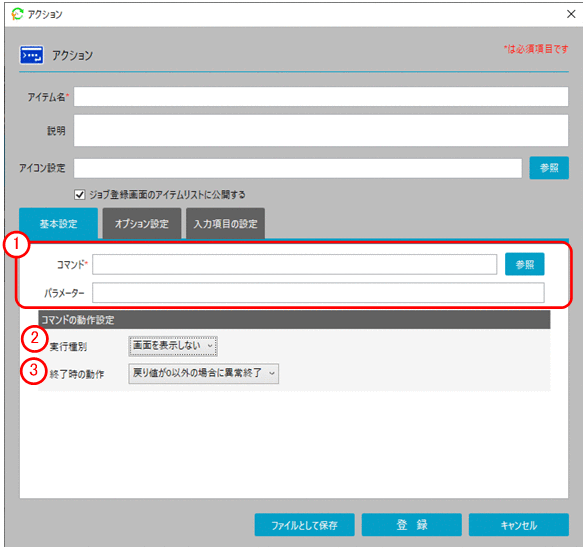
Task: Click 参照 button next to コマンド
Action: tap(524, 264)
